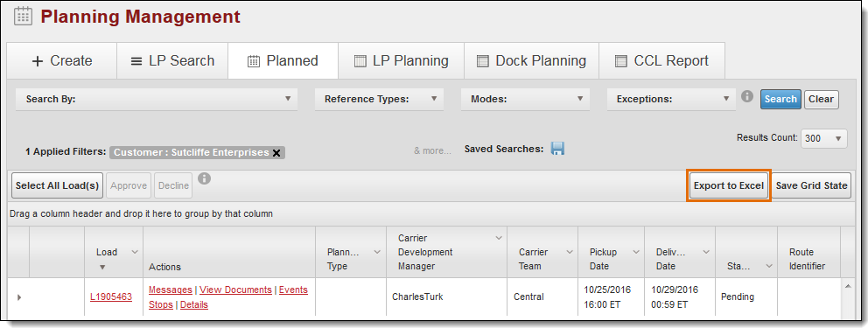The width and height of the screenshot is (868, 328).
Task: Open the Search By dropdown
Action: [x=157, y=99]
